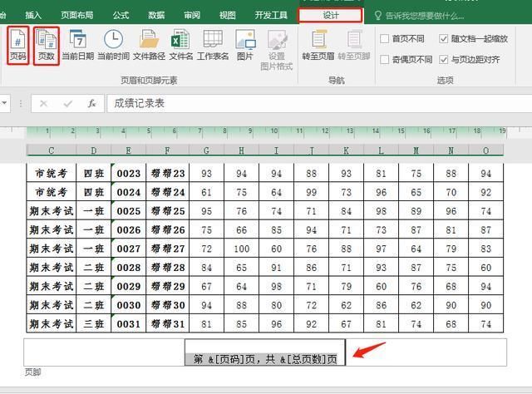Click 三班 in the 0031 row
The image size is (532, 394).
(94, 324)
